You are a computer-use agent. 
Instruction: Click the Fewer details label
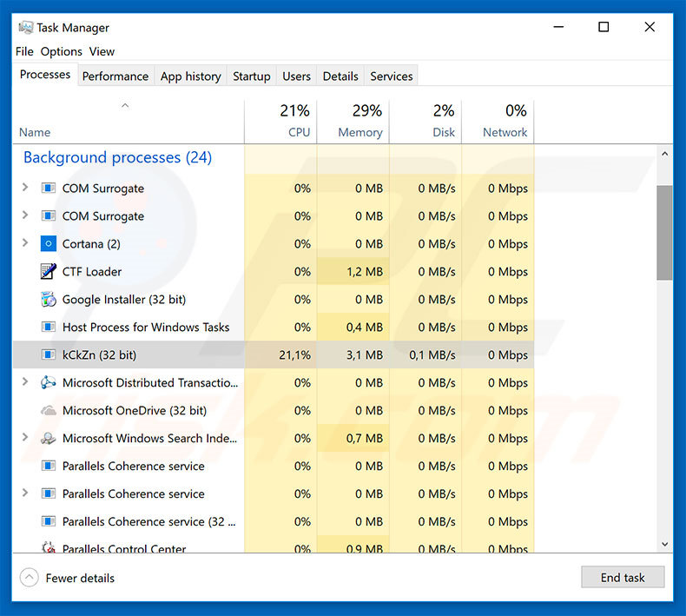pyautogui.click(x=80, y=578)
